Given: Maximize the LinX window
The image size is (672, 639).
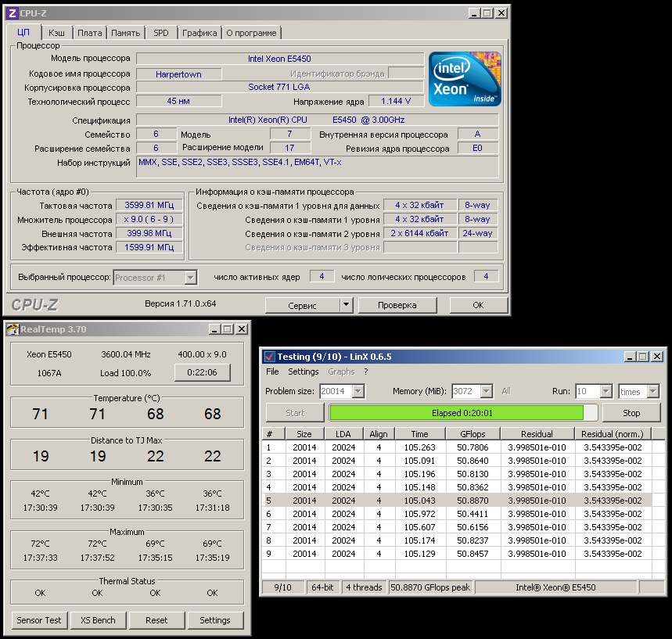Looking at the screenshot, I should click(644, 357).
